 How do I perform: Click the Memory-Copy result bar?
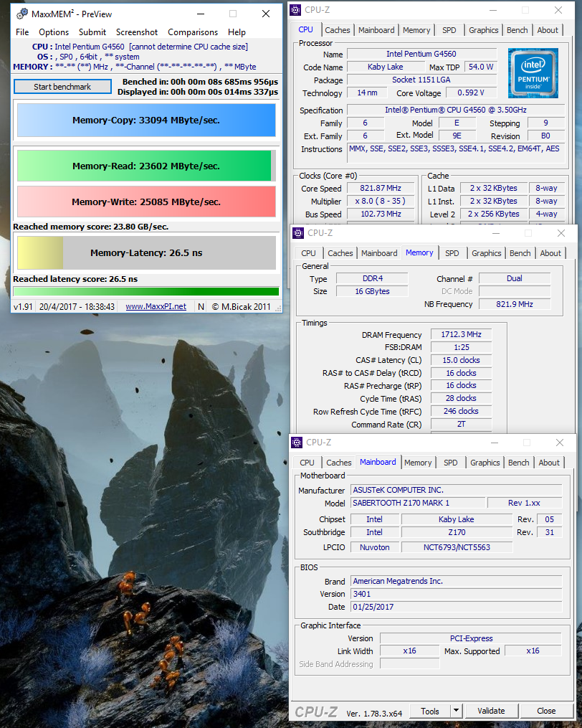pyautogui.click(x=146, y=120)
